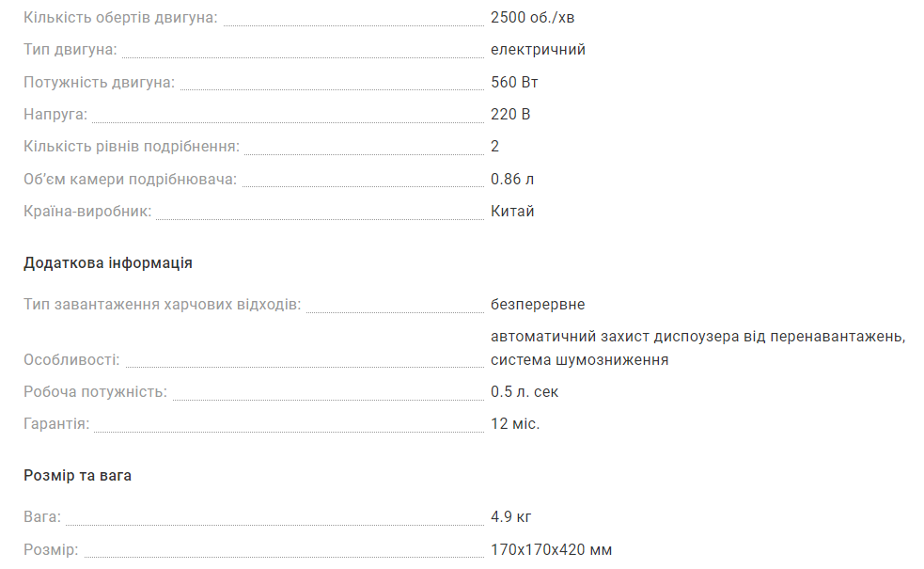
Task: Click the "Додаткова інформація" section heading
Action: point(108,263)
